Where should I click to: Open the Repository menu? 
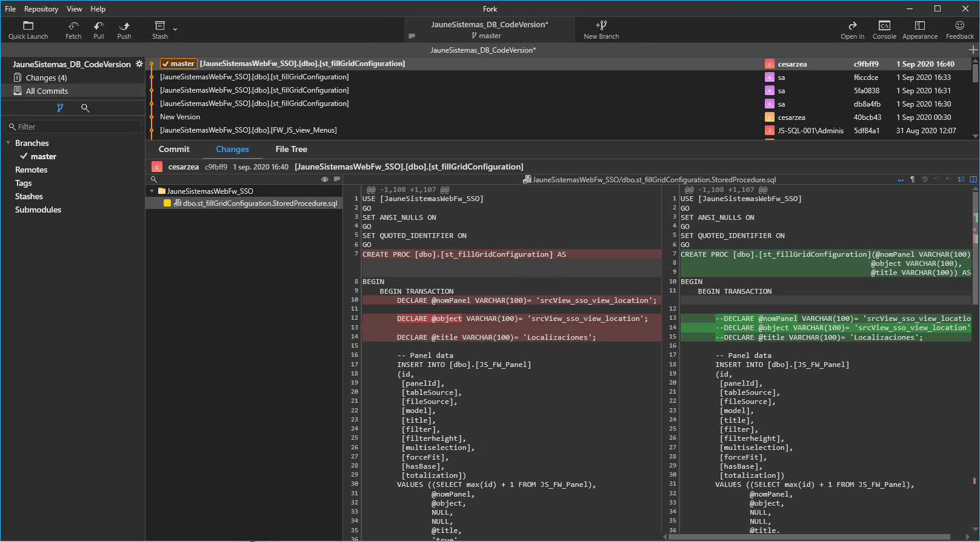tap(41, 8)
